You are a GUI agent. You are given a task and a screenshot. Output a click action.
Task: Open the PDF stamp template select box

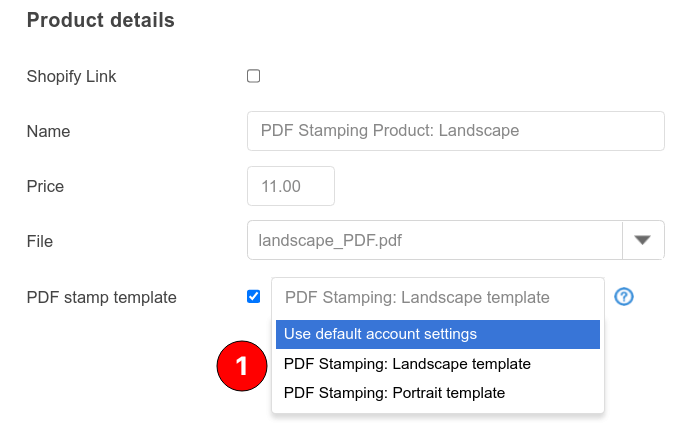tap(437, 297)
